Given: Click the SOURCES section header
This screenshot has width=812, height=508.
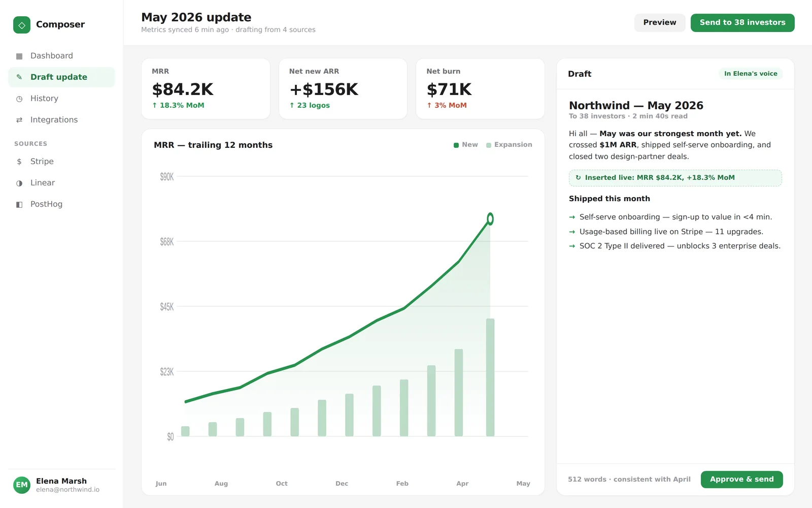Looking at the screenshot, I should click(31, 144).
